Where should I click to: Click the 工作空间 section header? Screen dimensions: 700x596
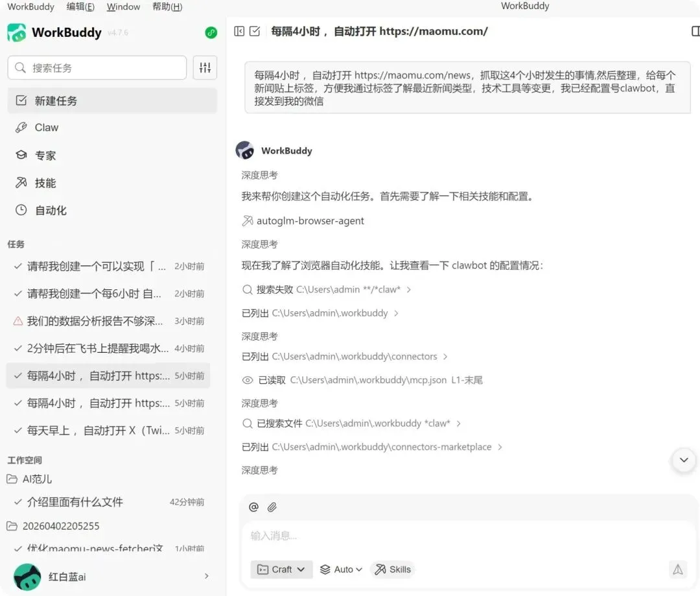click(x=25, y=460)
